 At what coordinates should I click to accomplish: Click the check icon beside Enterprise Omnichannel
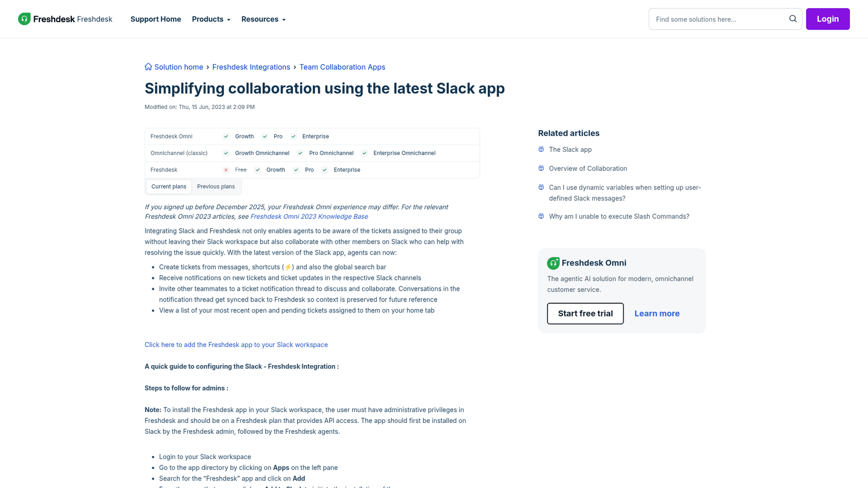click(364, 153)
